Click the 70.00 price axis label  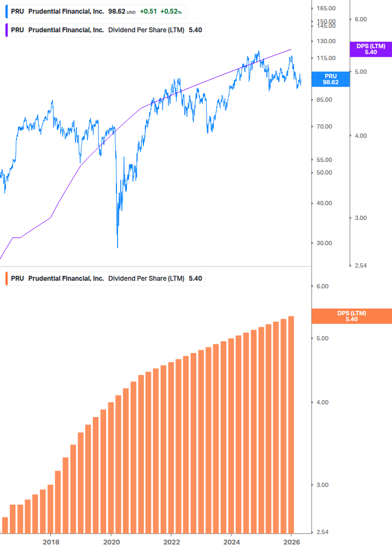[x=324, y=126]
